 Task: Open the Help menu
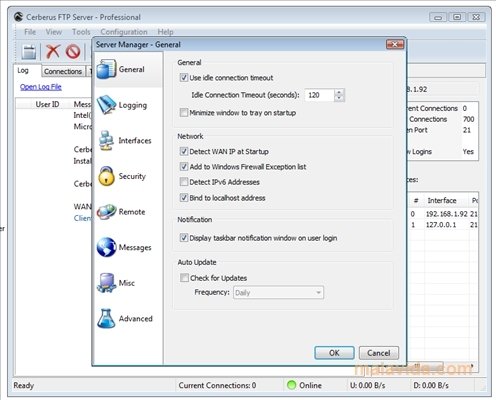click(x=165, y=32)
